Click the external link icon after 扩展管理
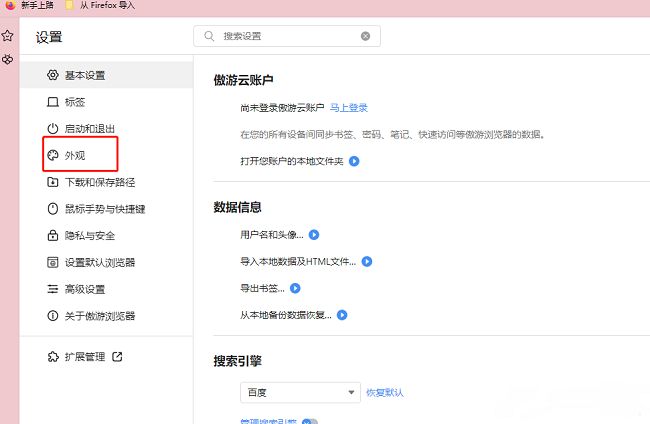 [x=117, y=356]
